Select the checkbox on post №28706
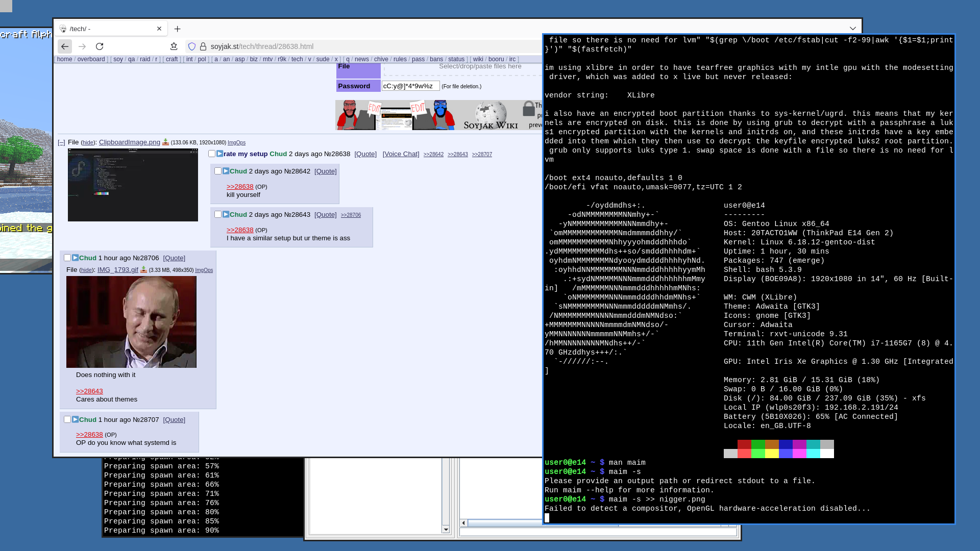 point(67,258)
